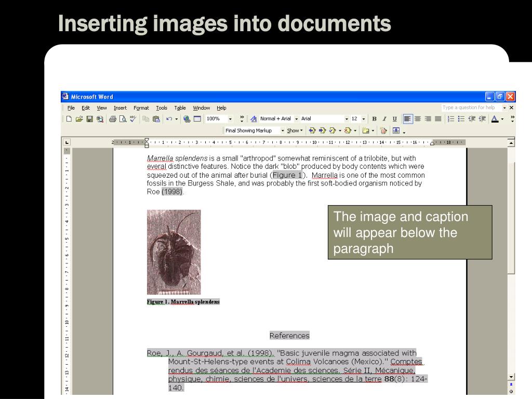Click the (1998) citation field
532x399 pixels.
click(172, 192)
